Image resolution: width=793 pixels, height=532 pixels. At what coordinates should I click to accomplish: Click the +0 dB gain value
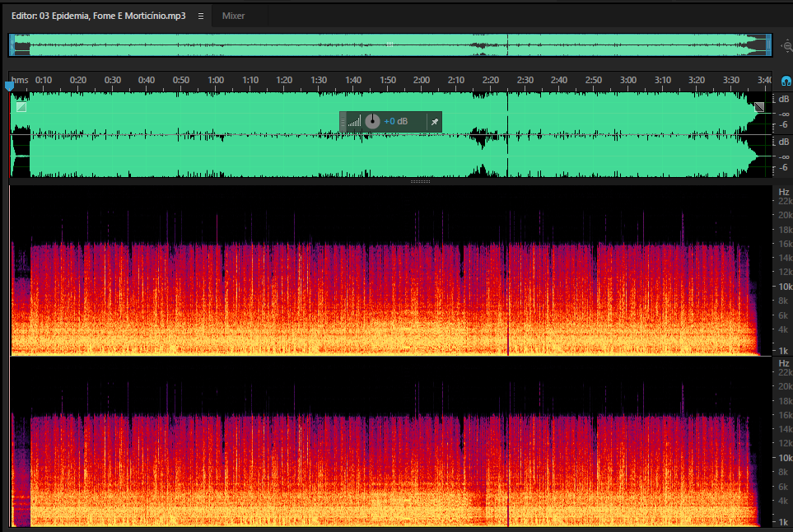(x=395, y=121)
